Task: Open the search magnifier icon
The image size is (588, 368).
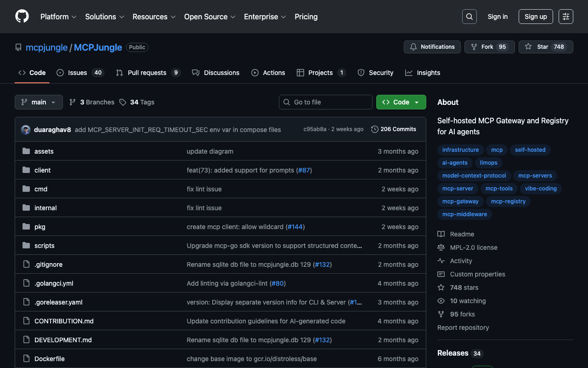Action: tap(469, 17)
